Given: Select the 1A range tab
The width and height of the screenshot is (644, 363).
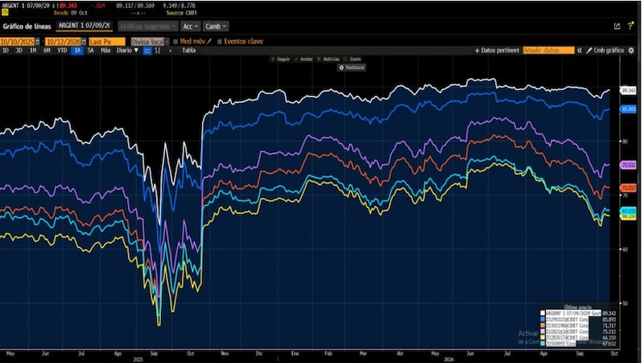Looking at the screenshot, I should click(x=76, y=51).
